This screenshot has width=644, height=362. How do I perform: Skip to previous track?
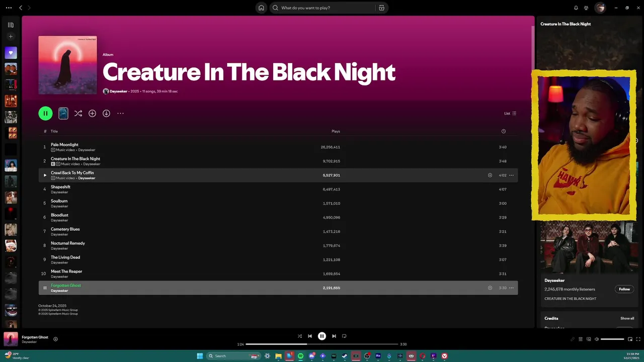(x=310, y=336)
